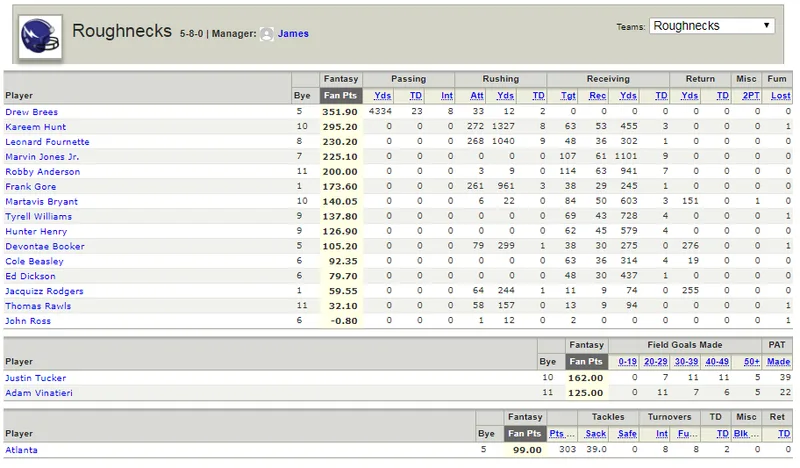Sort by Rushing Yds column
The height and width of the screenshot is (468, 800).
tap(506, 95)
